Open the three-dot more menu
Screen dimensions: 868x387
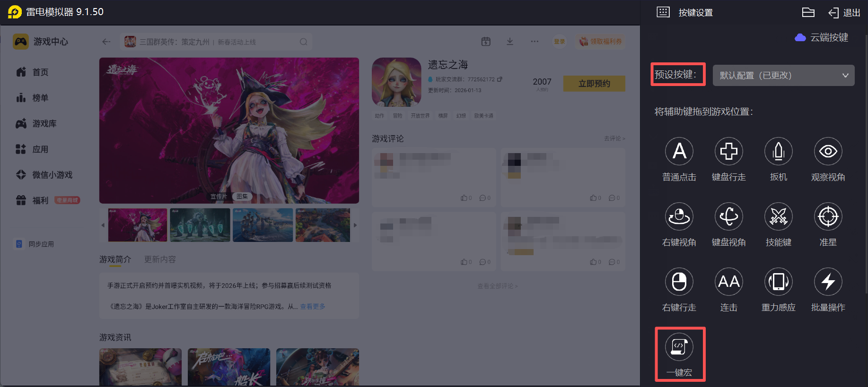535,42
